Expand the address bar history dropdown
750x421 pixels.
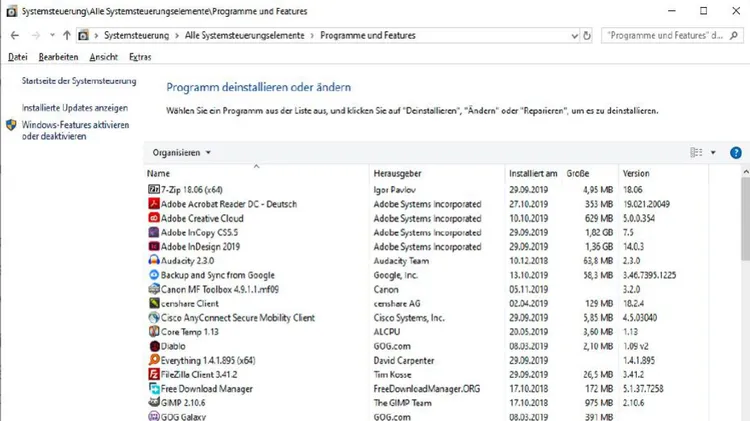(x=574, y=36)
